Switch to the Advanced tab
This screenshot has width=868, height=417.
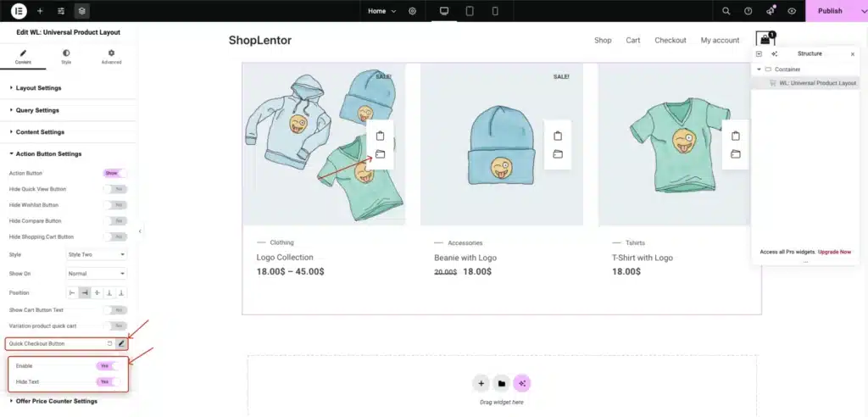pos(111,57)
